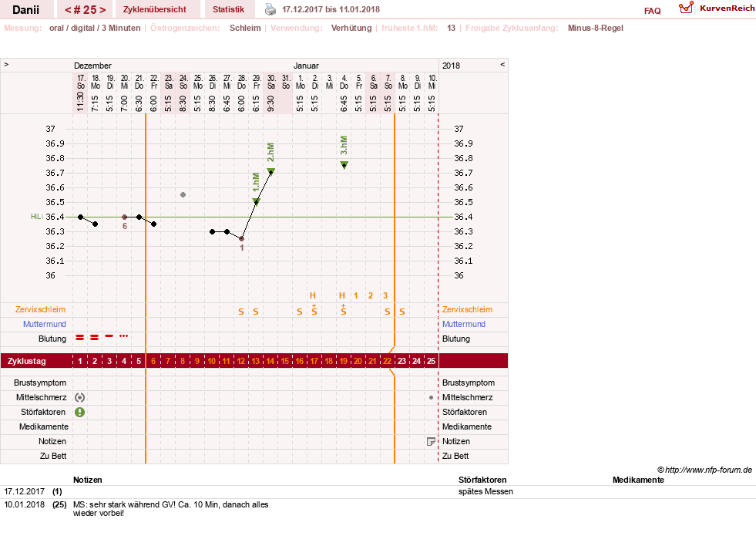Screen dimensions: 756x536
Task: Click the heavy bleeding mark on cycle day 1
Action: (80, 338)
